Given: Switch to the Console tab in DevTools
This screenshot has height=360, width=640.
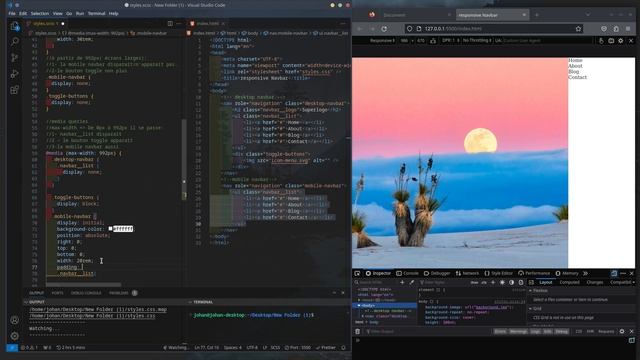Looking at the screenshot, I should point(407,273).
